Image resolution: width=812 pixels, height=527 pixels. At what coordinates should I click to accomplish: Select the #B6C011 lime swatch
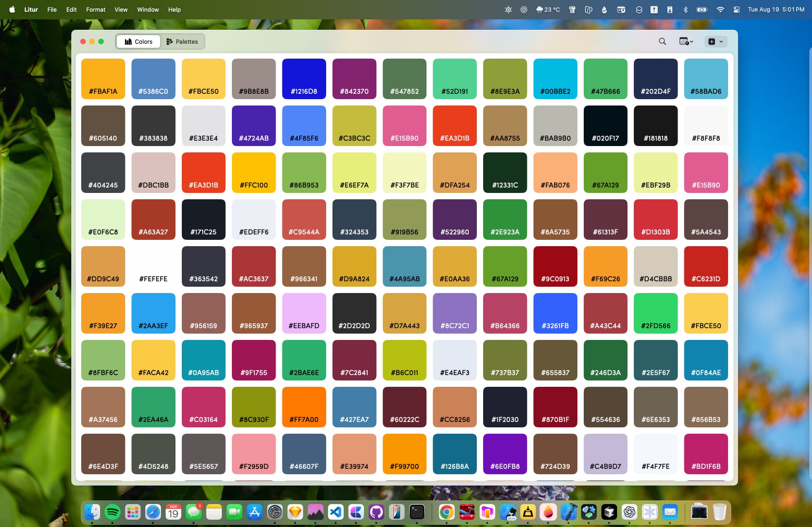pyautogui.click(x=405, y=360)
